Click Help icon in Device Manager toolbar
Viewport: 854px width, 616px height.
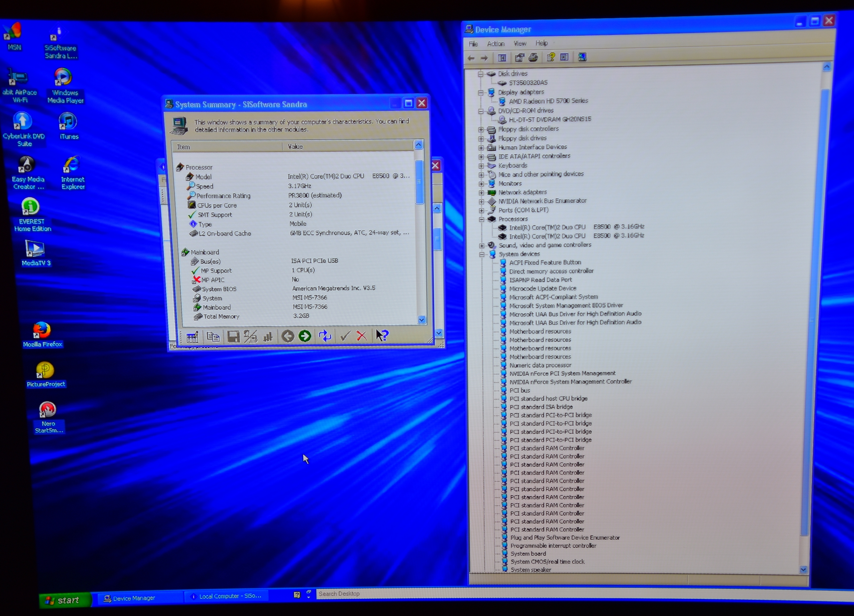[x=550, y=57]
